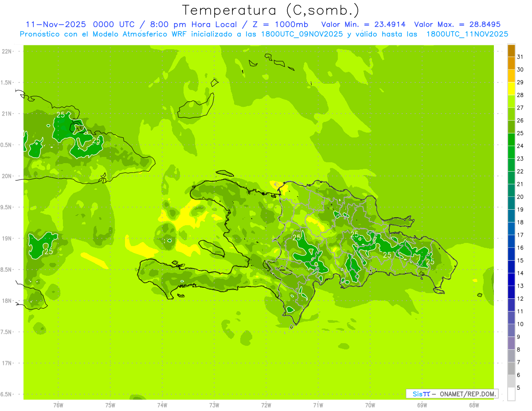Click the 21N latitude axis label
532x411 pixels.
pyautogui.click(x=7, y=114)
